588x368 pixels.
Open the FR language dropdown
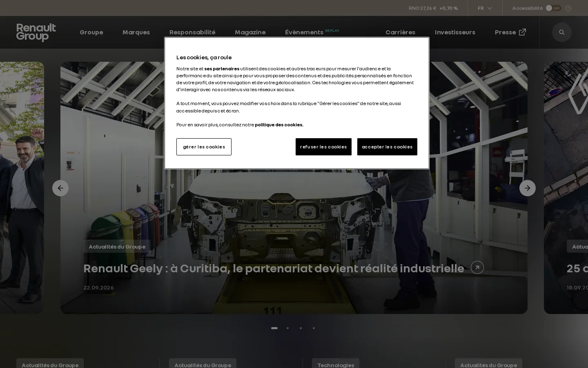(x=485, y=8)
